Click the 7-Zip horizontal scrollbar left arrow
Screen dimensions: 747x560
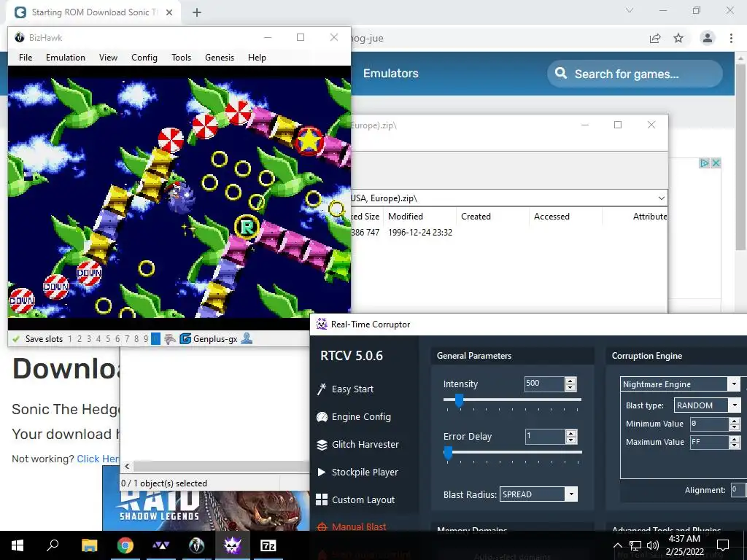(x=127, y=466)
